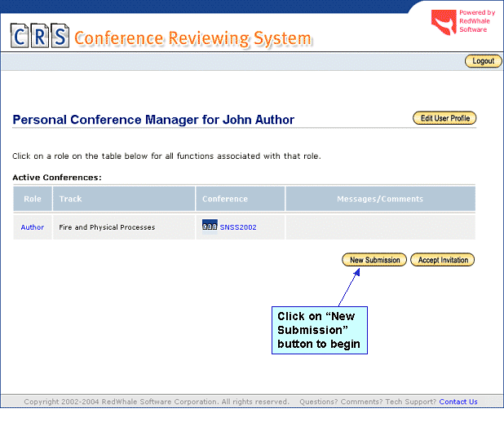Open the SNSS2002 conference link
The width and height of the screenshot is (504, 435).
pos(237,227)
